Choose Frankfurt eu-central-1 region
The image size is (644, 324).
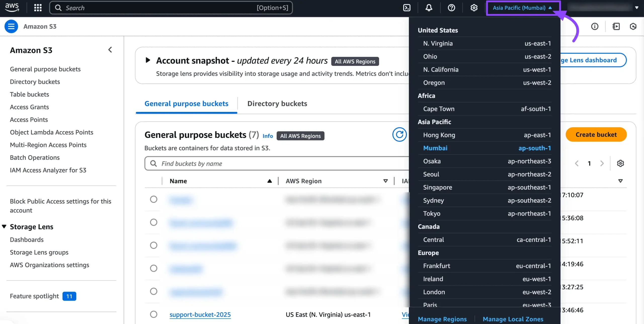coord(485,266)
